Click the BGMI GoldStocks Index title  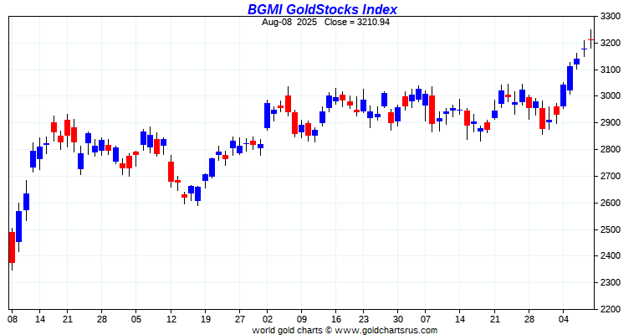(x=322, y=9)
